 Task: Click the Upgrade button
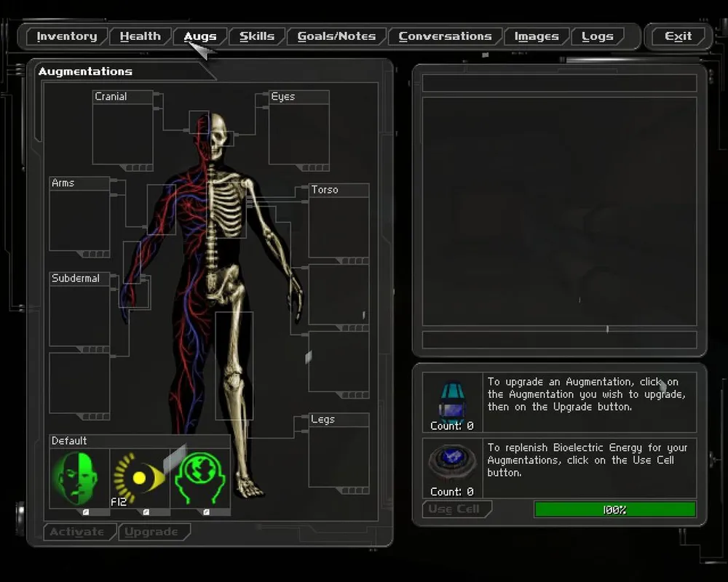[x=153, y=532]
